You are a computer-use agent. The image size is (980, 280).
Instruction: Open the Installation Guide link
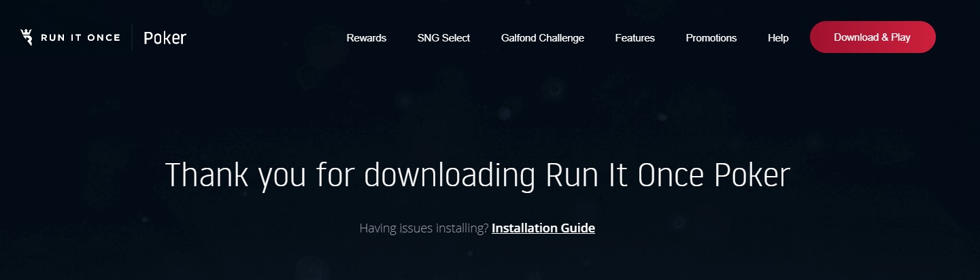543,228
